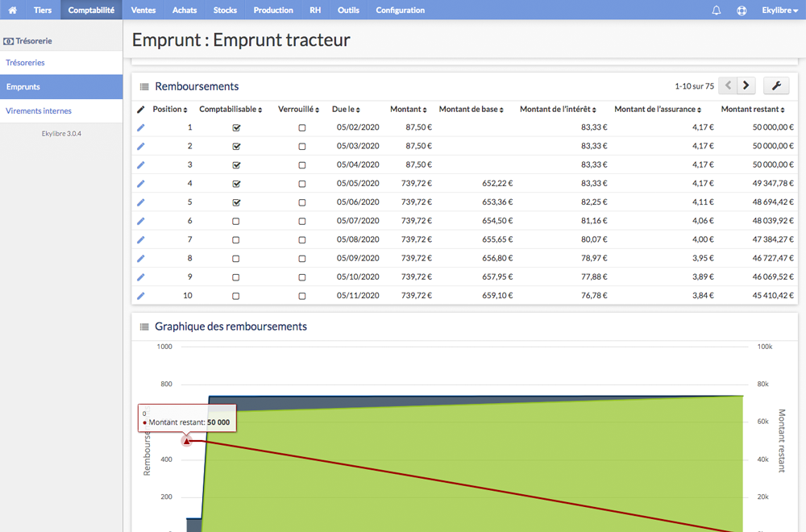Edit repayment at position 10
The width and height of the screenshot is (806, 532).
coord(141,296)
